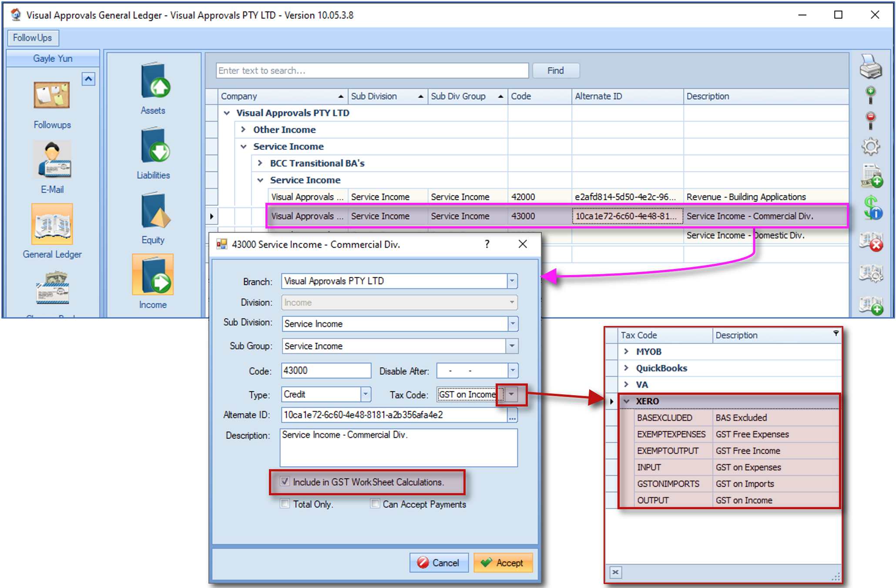This screenshot has height=588, width=896.
Task: Sort by the Alternate ID column header
Action: 628,96
